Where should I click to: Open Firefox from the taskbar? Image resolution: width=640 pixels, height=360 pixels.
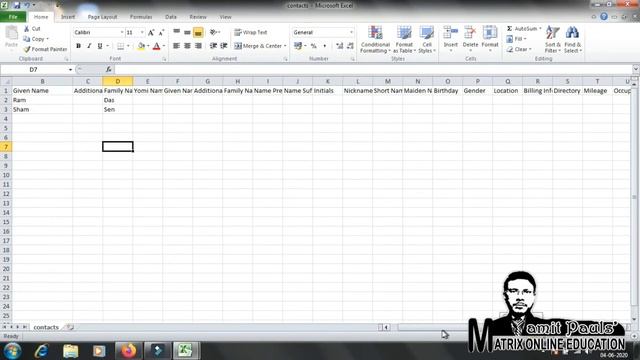click(128, 351)
